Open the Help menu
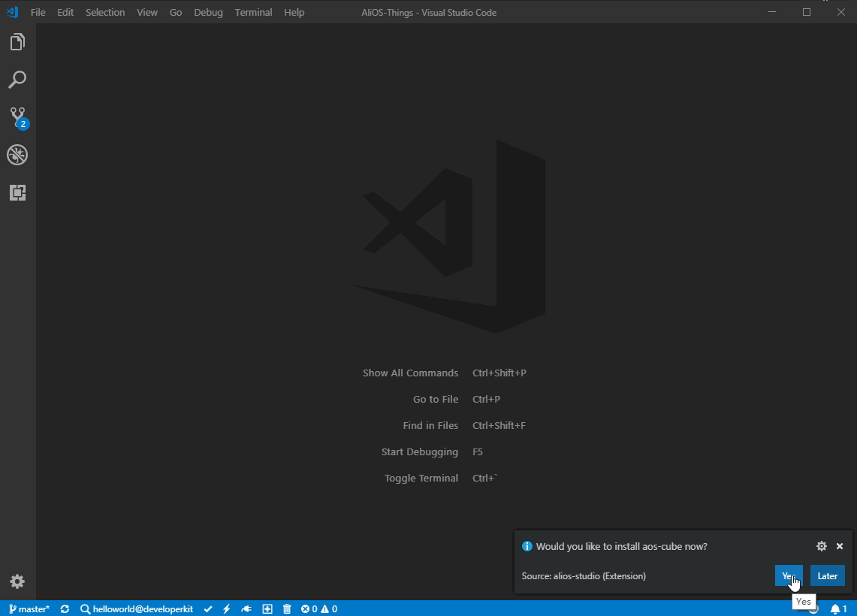Screen dimensions: 857x616 (x=294, y=12)
